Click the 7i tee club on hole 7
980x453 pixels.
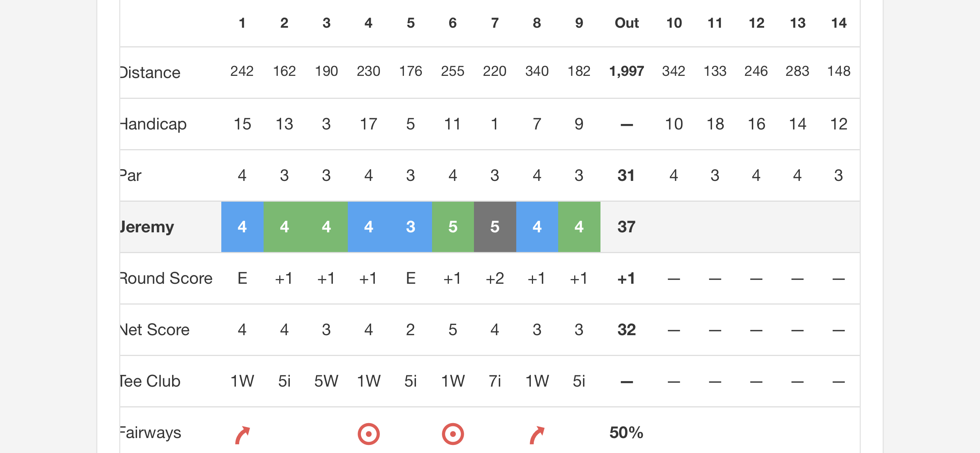tap(495, 381)
